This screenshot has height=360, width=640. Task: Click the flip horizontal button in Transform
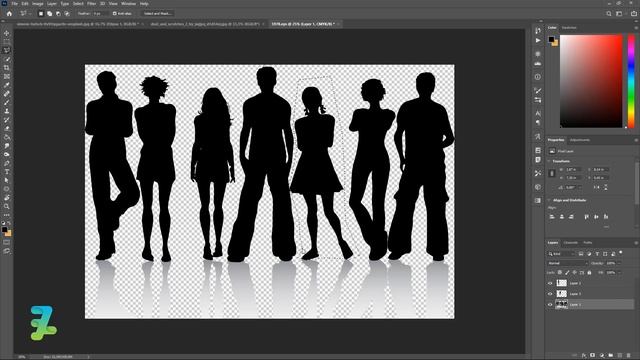597,187
